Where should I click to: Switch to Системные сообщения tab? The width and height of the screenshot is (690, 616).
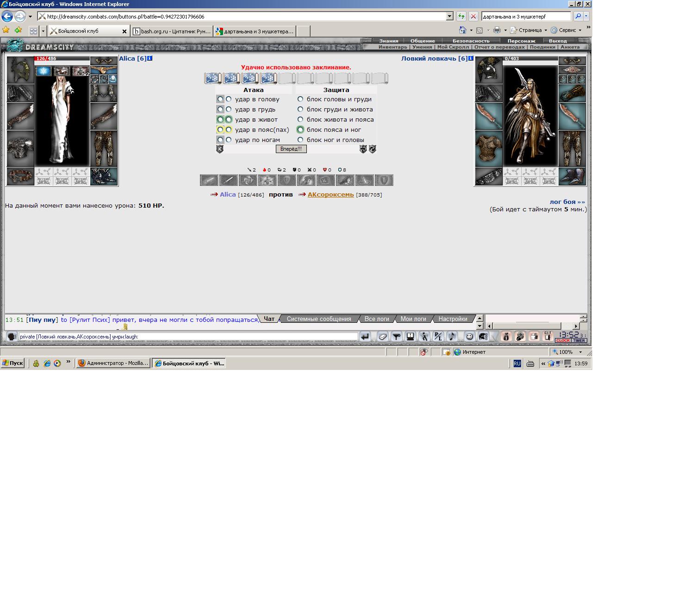[x=319, y=319]
